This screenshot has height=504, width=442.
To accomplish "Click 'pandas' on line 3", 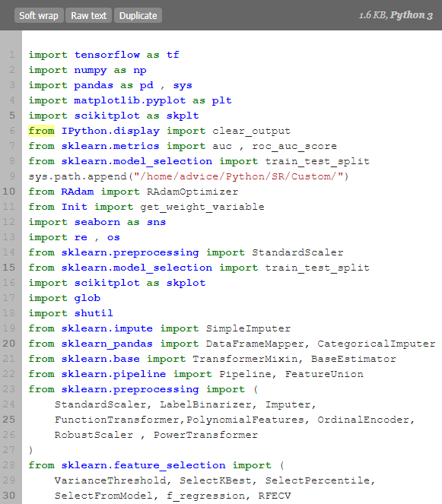I will pyautogui.click(x=94, y=85).
